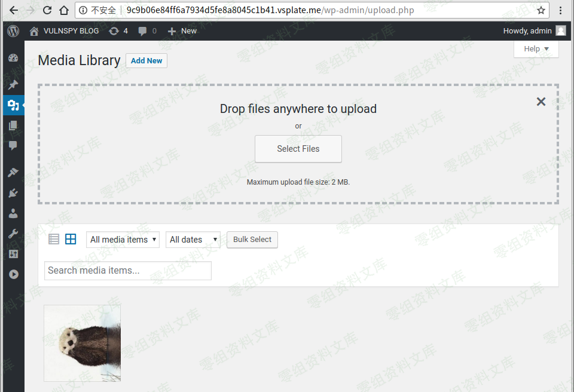Expand the All media items dropdown

[x=123, y=240]
